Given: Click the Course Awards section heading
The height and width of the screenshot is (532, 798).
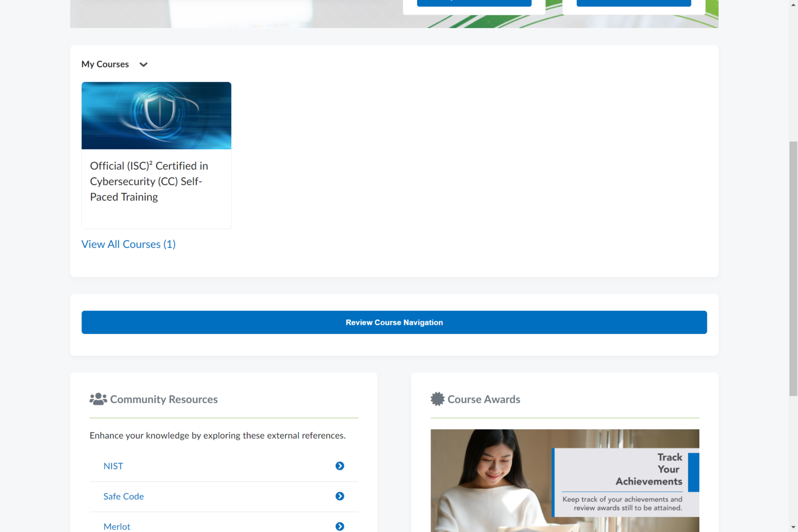Looking at the screenshot, I should [484, 399].
